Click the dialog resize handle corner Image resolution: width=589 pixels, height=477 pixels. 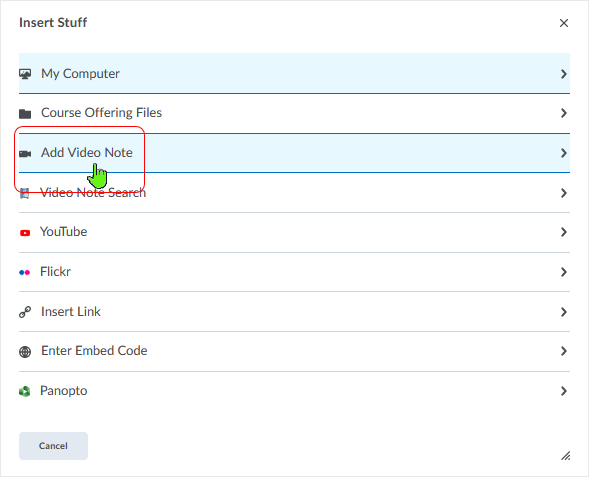pyautogui.click(x=566, y=456)
